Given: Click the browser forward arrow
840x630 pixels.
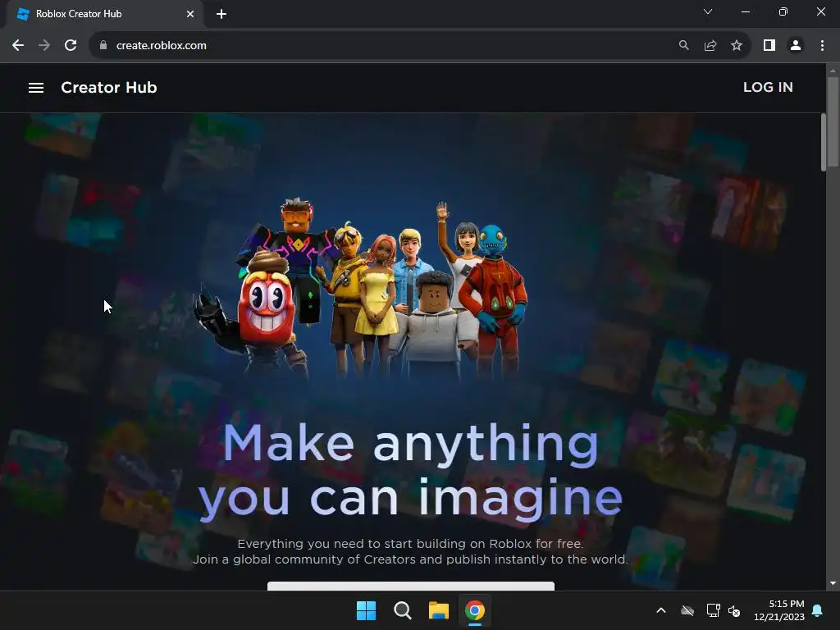Looking at the screenshot, I should (x=44, y=46).
